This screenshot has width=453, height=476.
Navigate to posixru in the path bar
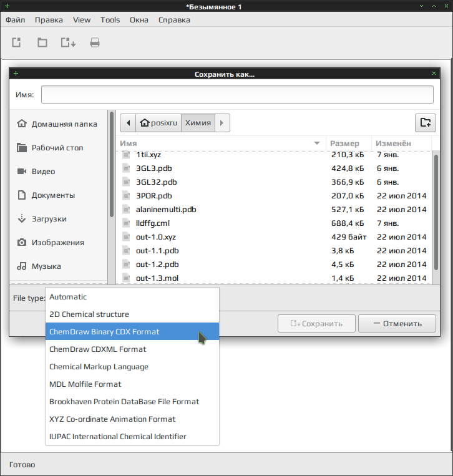(x=158, y=123)
